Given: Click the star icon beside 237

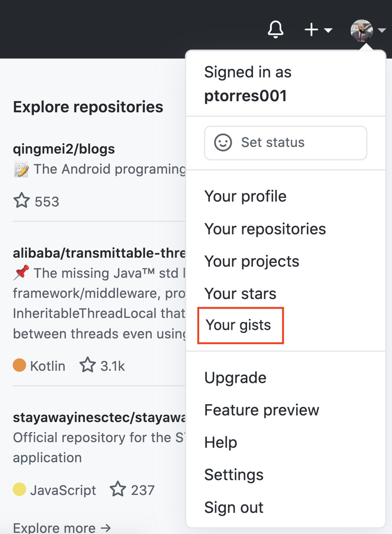Looking at the screenshot, I should pyautogui.click(x=118, y=489).
